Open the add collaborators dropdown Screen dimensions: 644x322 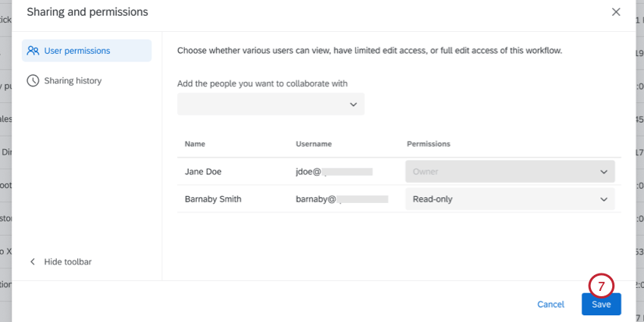(x=270, y=105)
